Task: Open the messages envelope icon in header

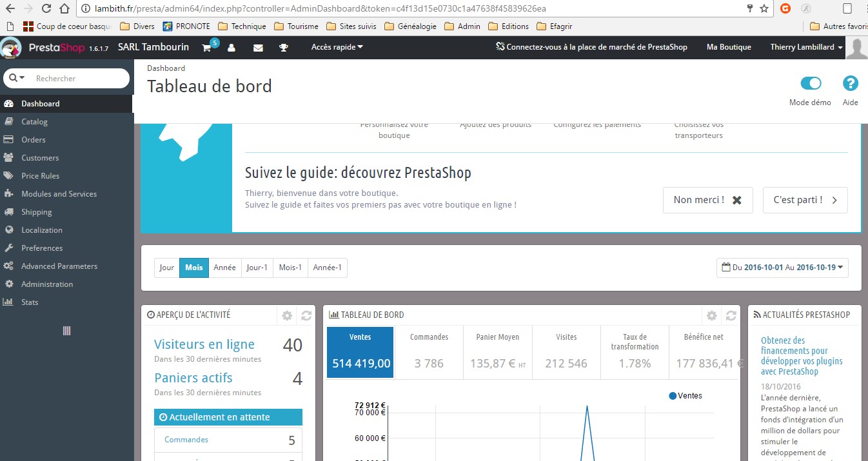Action: tap(258, 48)
